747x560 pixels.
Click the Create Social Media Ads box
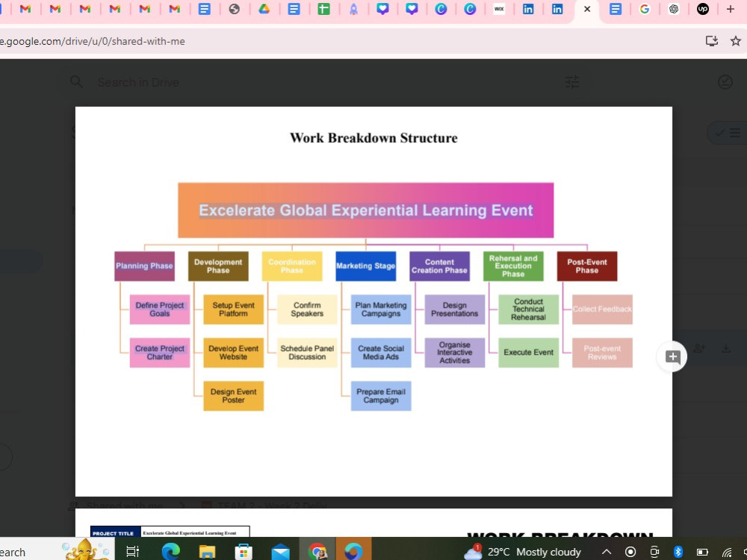click(x=381, y=352)
